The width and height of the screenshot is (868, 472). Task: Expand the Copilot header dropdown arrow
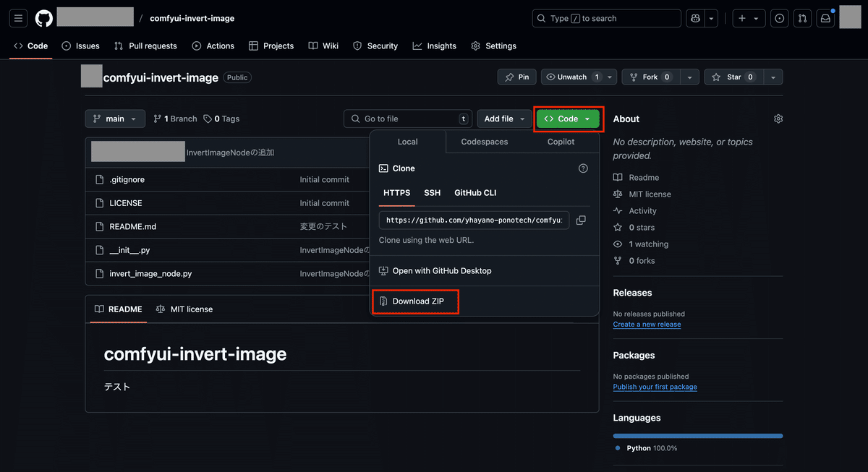tap(712, 18)
